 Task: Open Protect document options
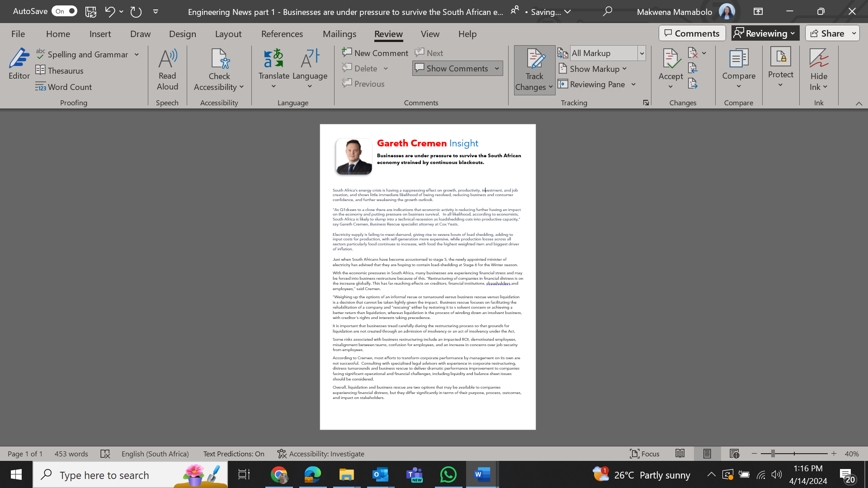780,68
